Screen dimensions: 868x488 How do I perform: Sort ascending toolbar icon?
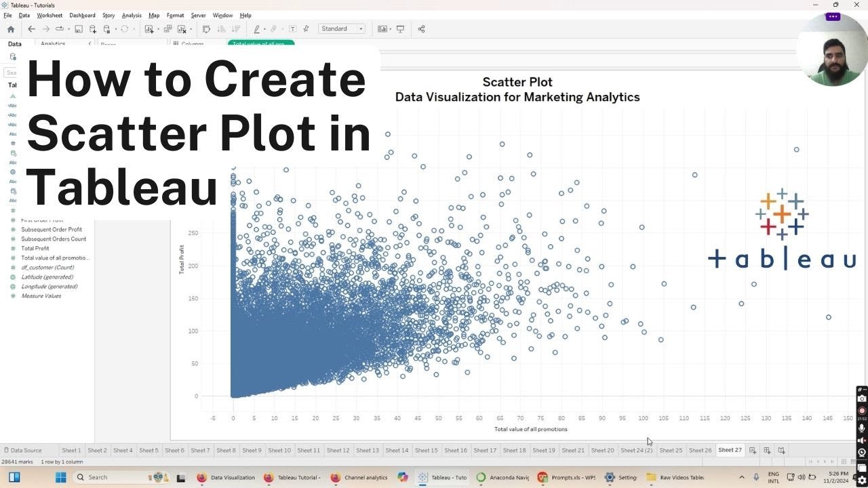tap(221, 29)
